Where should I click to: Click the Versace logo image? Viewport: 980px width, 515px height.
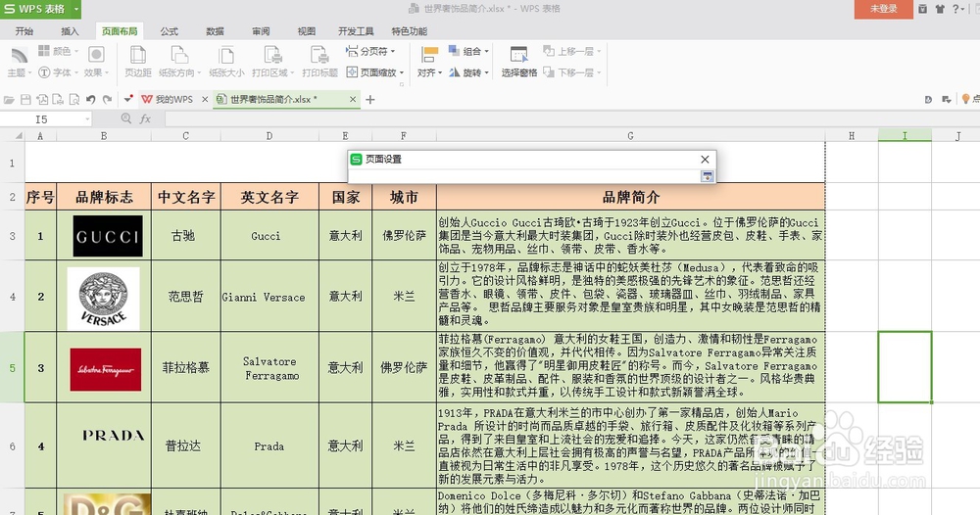pos(103,298)
